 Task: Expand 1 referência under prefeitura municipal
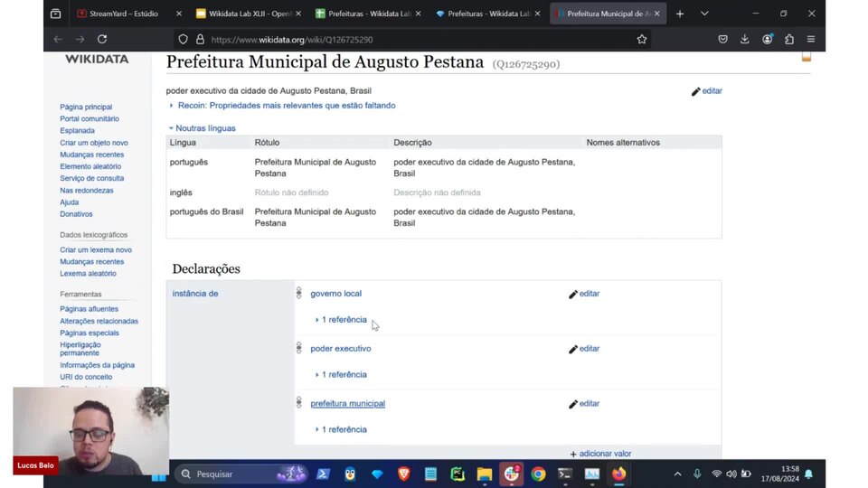(341, 429)
